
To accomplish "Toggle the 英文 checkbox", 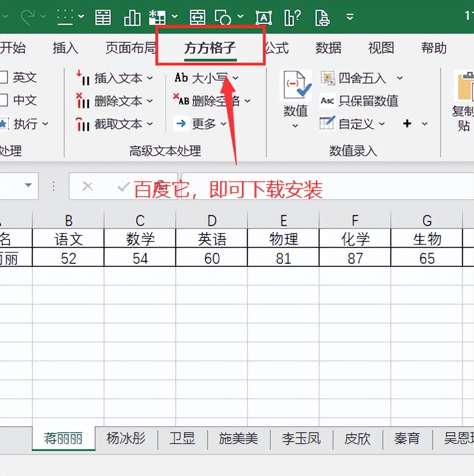I will coord(3,77).
